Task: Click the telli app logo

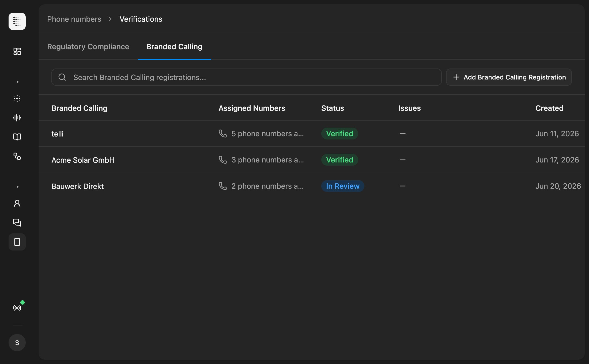Action: pos(17,21)
